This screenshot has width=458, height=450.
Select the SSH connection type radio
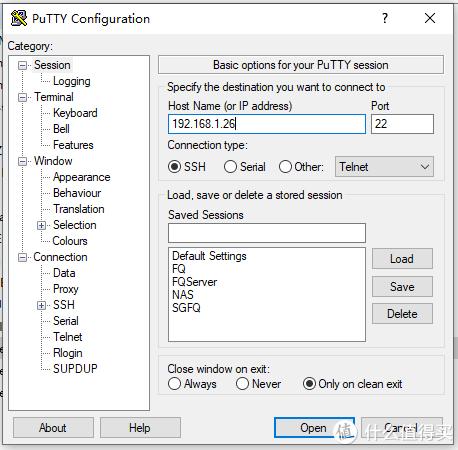[175, 166]
